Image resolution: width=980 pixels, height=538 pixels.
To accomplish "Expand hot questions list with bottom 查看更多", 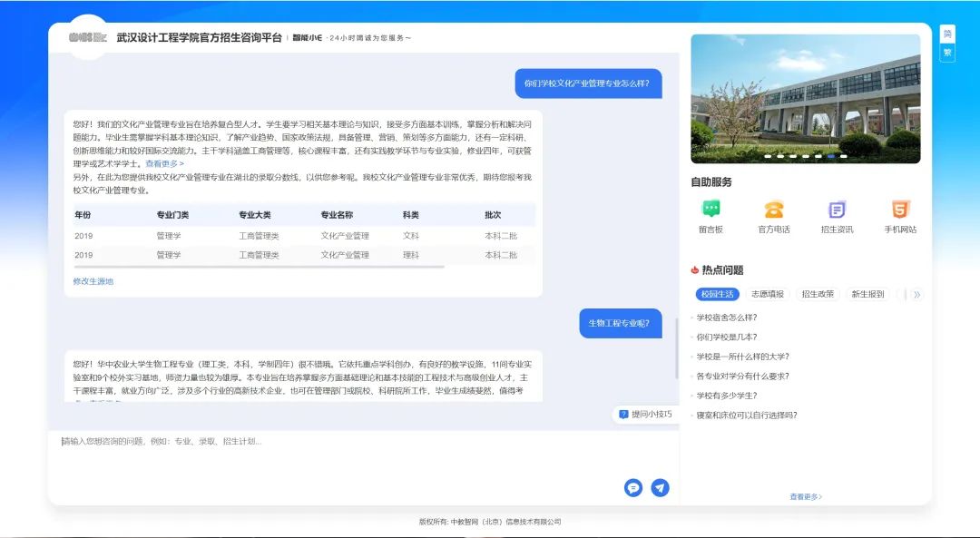I will (x=805, y=496).
